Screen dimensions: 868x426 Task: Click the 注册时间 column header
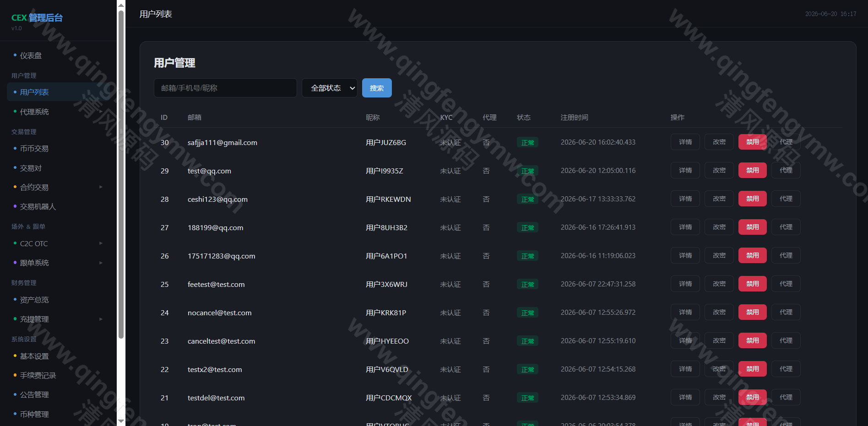(575, 117)
